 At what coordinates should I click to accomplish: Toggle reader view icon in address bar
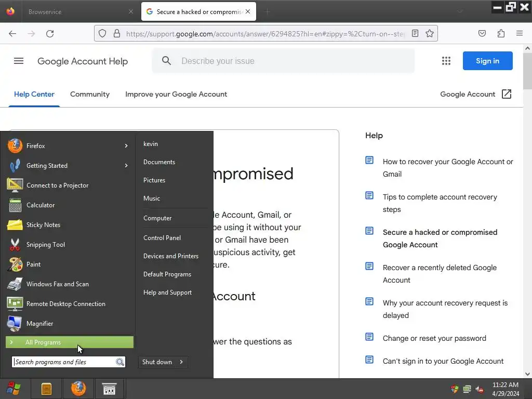415,33
